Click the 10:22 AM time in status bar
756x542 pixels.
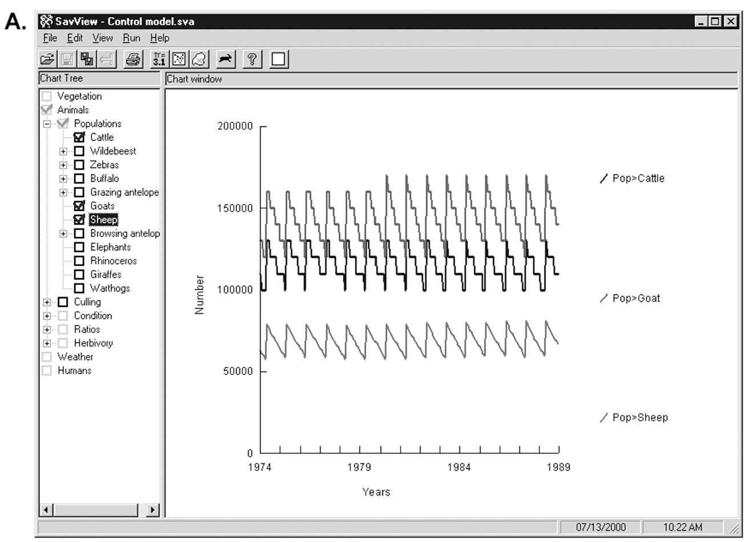[x=682, y=527]
